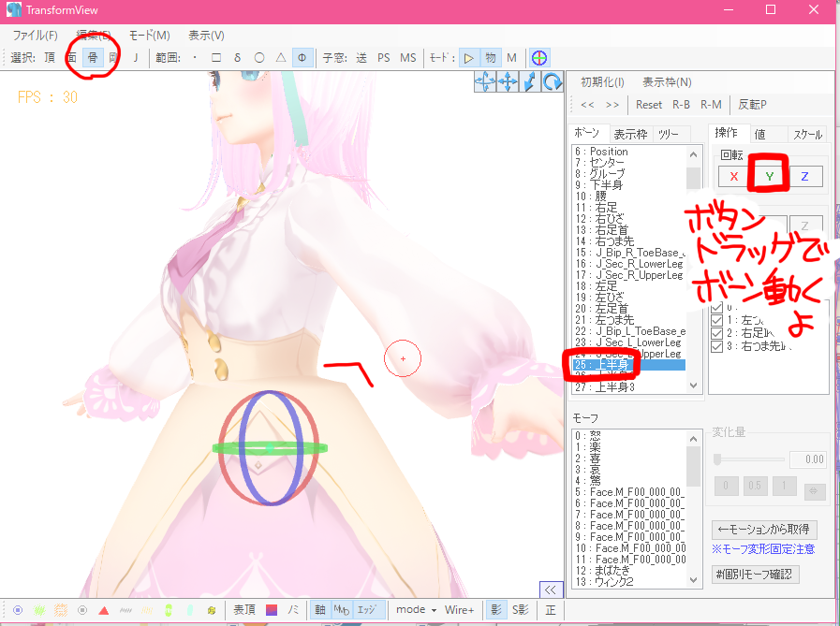Choose the δ lasso range tool

237,58
